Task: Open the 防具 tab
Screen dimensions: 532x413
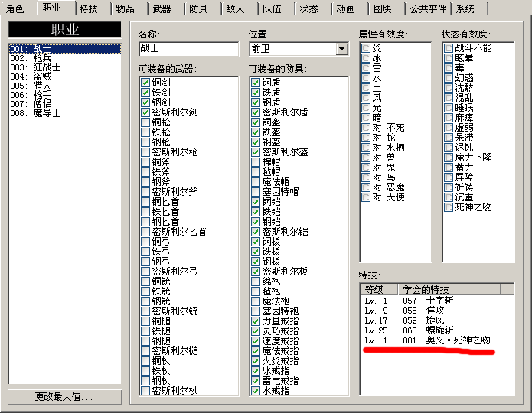Action: click(203, 8)
